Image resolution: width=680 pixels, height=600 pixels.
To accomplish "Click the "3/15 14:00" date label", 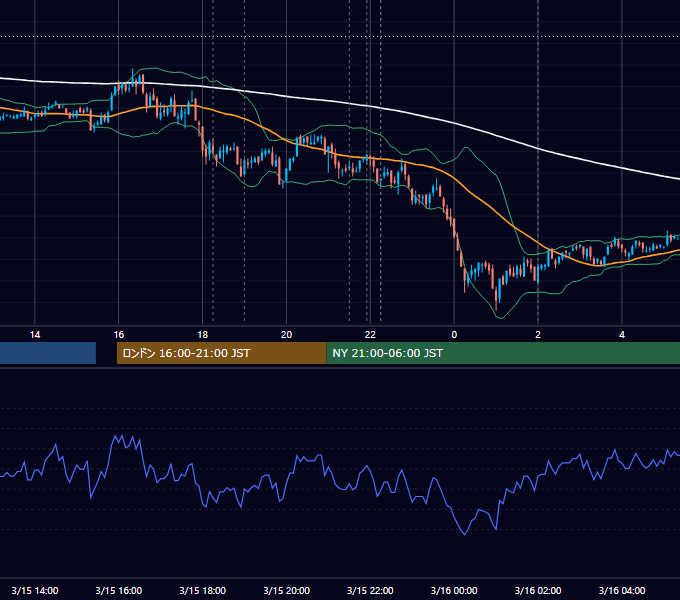I will point(35,590).
